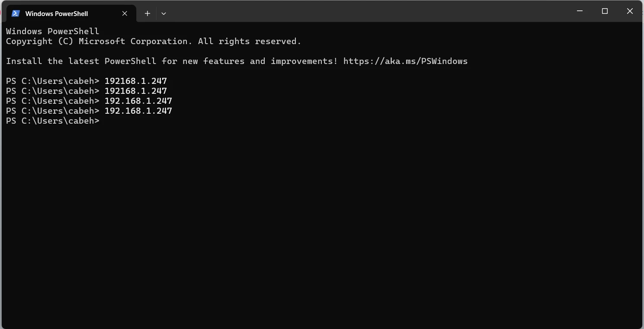Click the second 192168.1.247 command entry
The image size is (644, 329).
(x=135, y=91)
